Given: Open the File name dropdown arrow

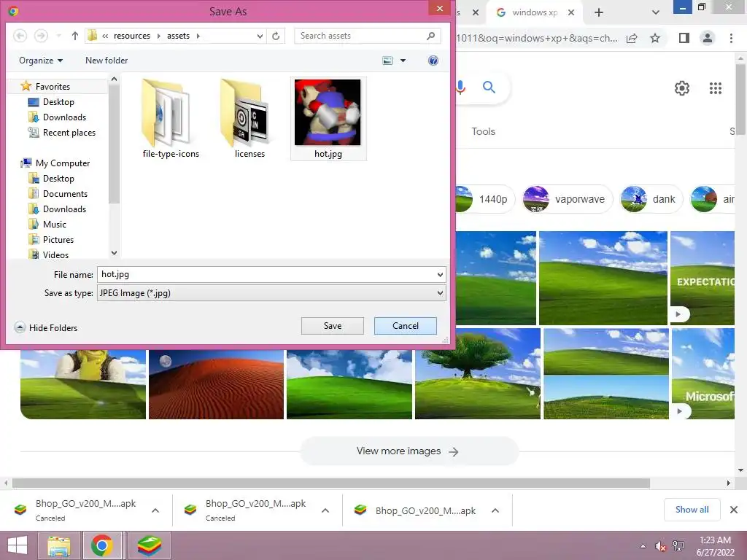Looking at the screenshot, I should coord(440,275).
